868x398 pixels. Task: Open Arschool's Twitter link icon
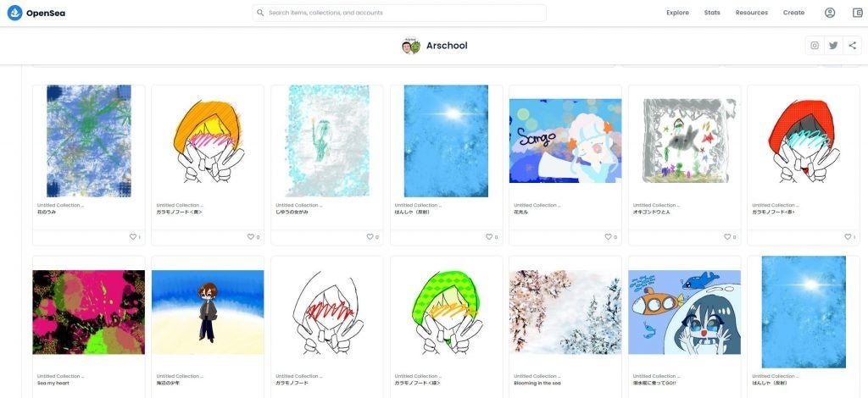(833, 46)
